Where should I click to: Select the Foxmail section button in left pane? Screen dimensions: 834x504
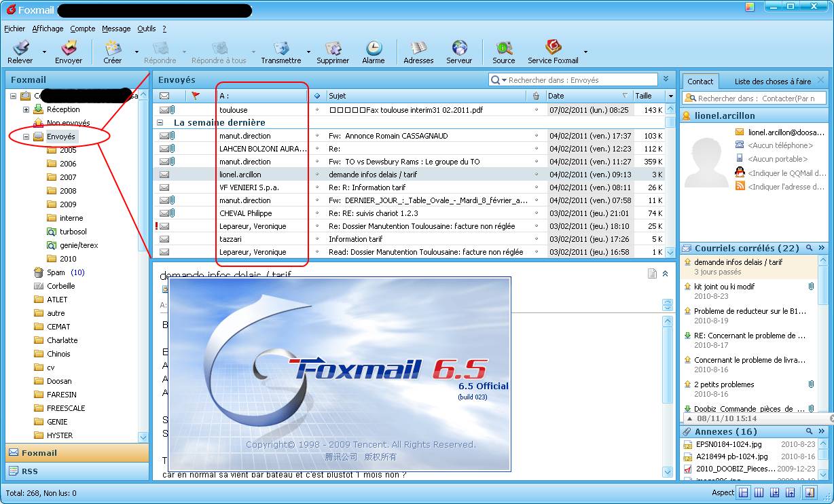(77, 453)
